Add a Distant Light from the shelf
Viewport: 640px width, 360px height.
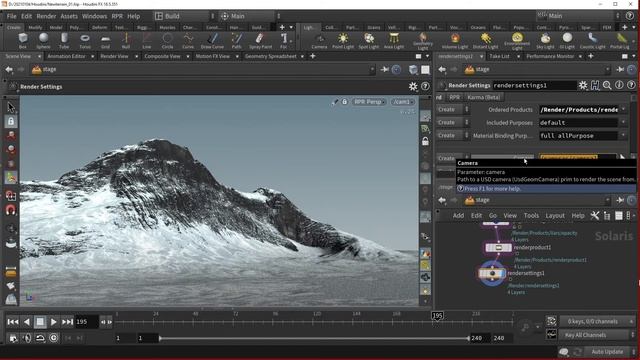point(485,41)
